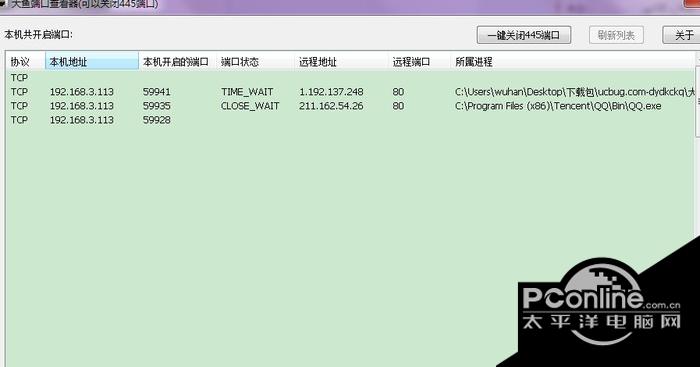Select local port 59935 cell
700x367 pixels.
point(157,106)
